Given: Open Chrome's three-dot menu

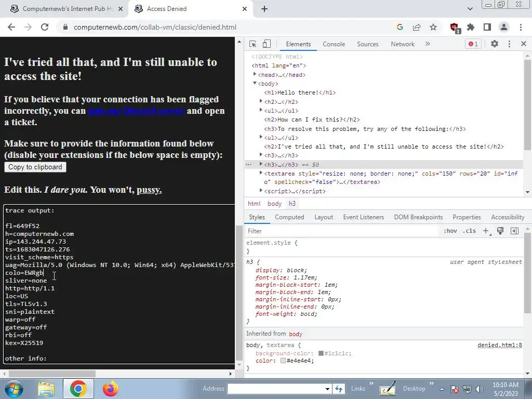Looking at the screenshot, I should (x=521, y=27).
